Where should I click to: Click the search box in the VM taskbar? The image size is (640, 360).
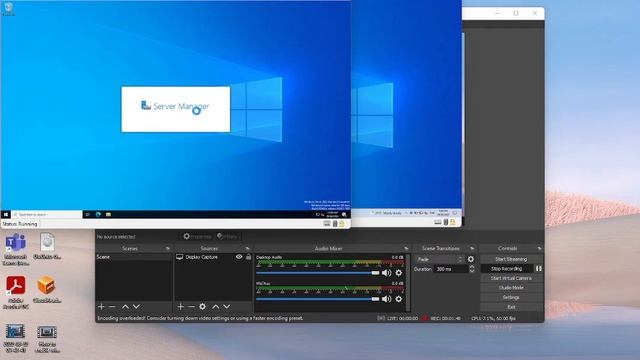coord(47,214)
